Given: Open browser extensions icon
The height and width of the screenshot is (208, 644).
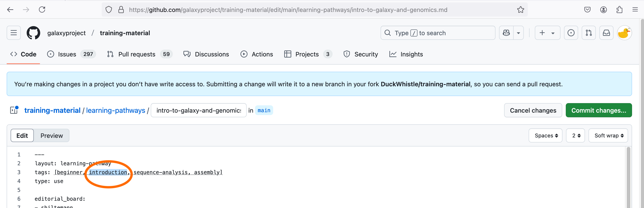Looking at the screenshot, I should [619, 10].
